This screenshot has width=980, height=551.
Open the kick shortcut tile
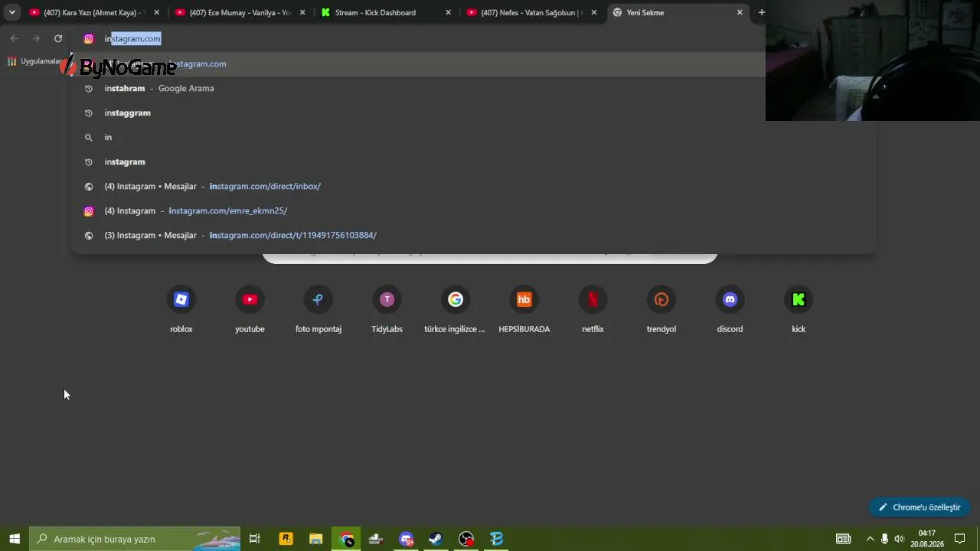(x=799, y=310)
